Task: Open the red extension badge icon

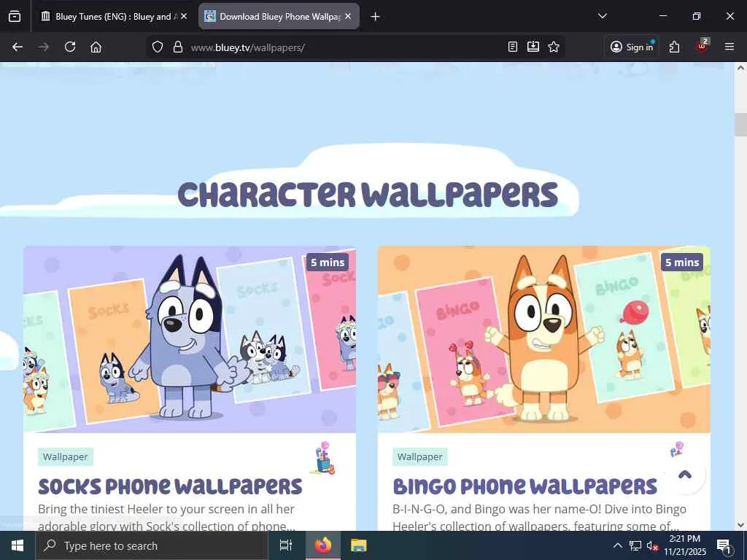Action: (x=702, y=46)
